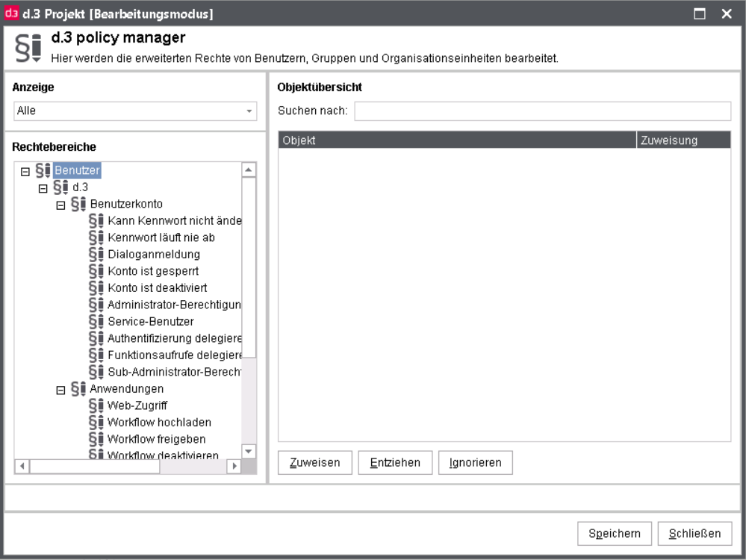Click the icon beside Administrator-Berechtigung
Screen dimensions: 746x560
[x=96, y=305]
